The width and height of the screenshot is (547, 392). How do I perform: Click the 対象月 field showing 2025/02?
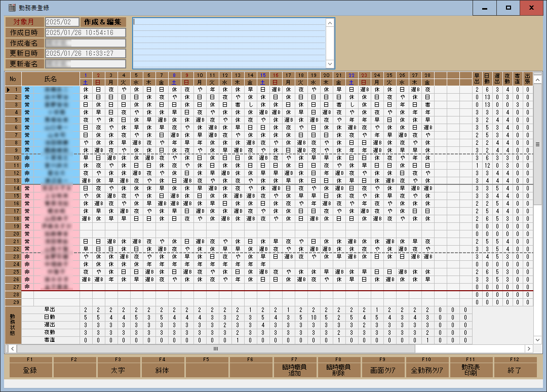coord(62,22)
